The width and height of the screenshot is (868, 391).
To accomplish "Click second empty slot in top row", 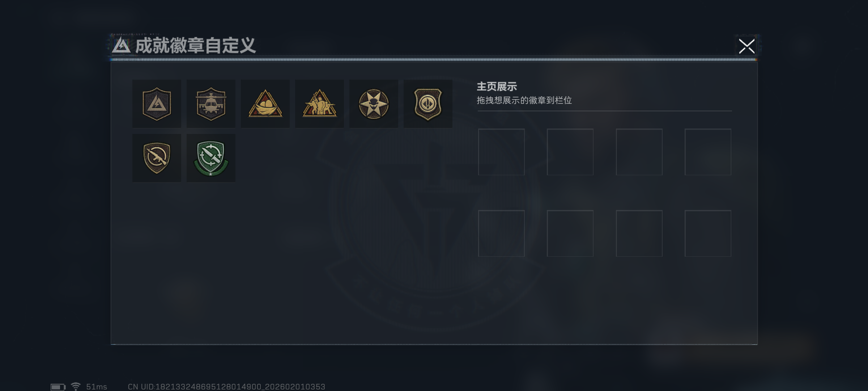I will 570,152.
